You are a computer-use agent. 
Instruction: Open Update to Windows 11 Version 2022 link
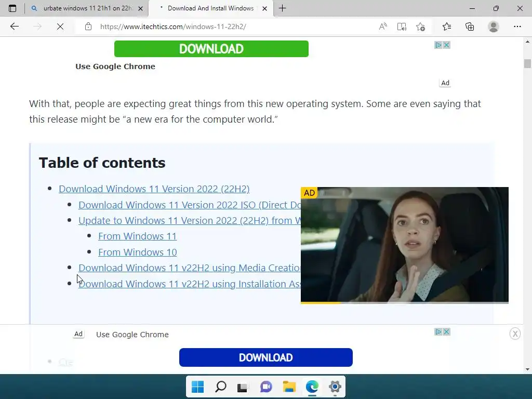[190, 220]
